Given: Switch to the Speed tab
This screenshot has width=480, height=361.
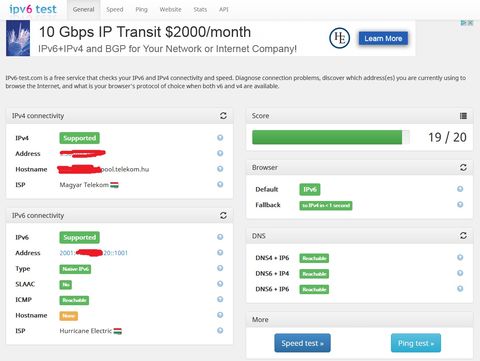Looking at the screenshot, I should [x=115, y=10].
